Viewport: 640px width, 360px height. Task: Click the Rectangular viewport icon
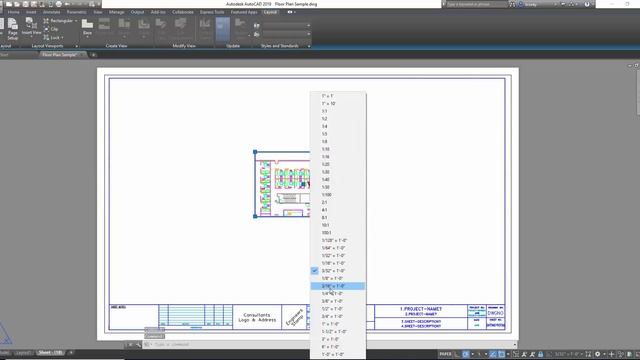(46, 20)
